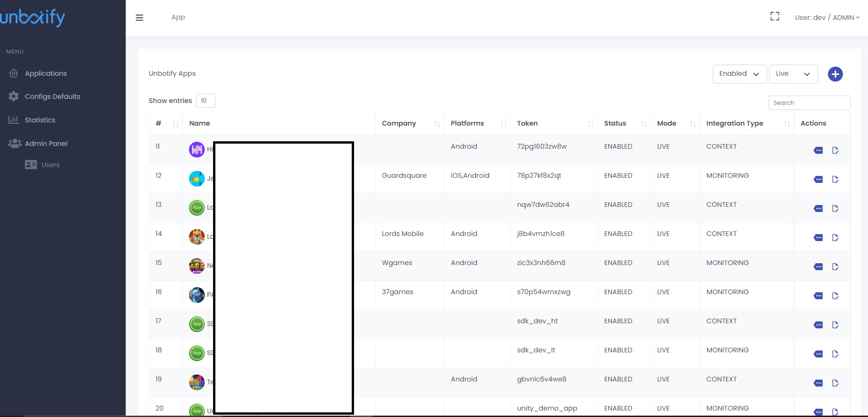Click the blue add app plus button
Screen dimensions: 868x417
pos(835,74)
